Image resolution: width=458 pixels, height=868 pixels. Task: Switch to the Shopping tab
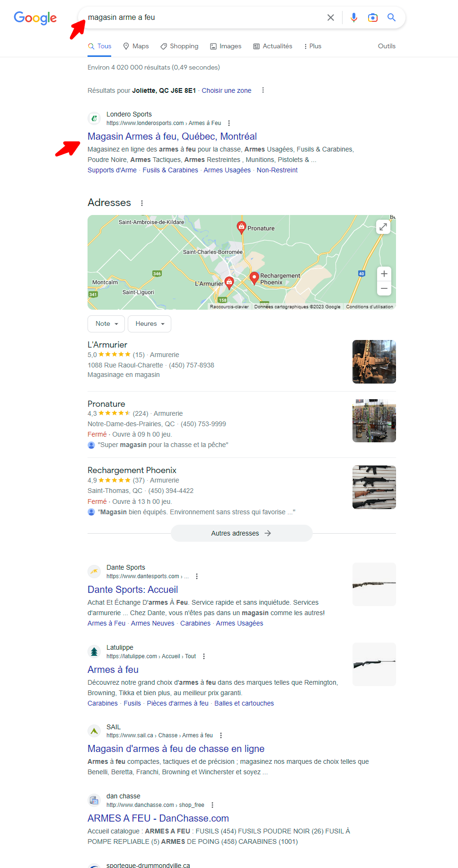(179, 46)
